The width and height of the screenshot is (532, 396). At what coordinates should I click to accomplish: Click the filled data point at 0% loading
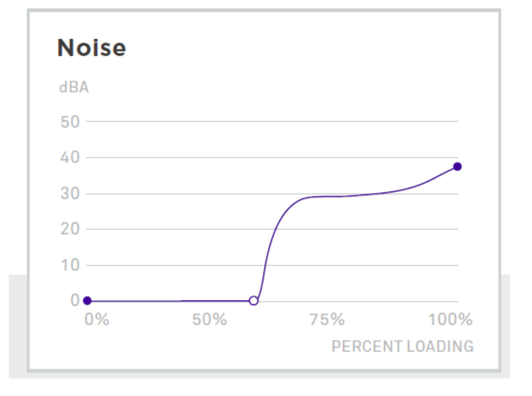pyautogui.click(x=87, y=301)
